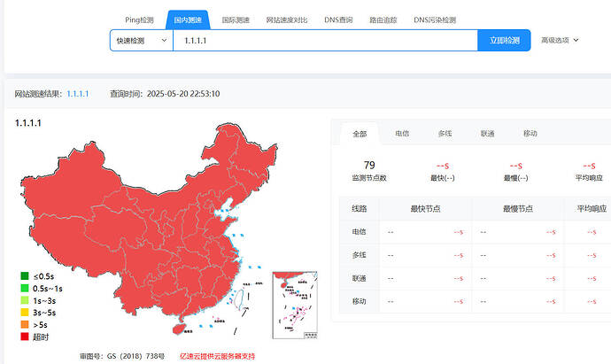
Task: Switch to DNS污染检测 tab
Action: pos(435,19)
